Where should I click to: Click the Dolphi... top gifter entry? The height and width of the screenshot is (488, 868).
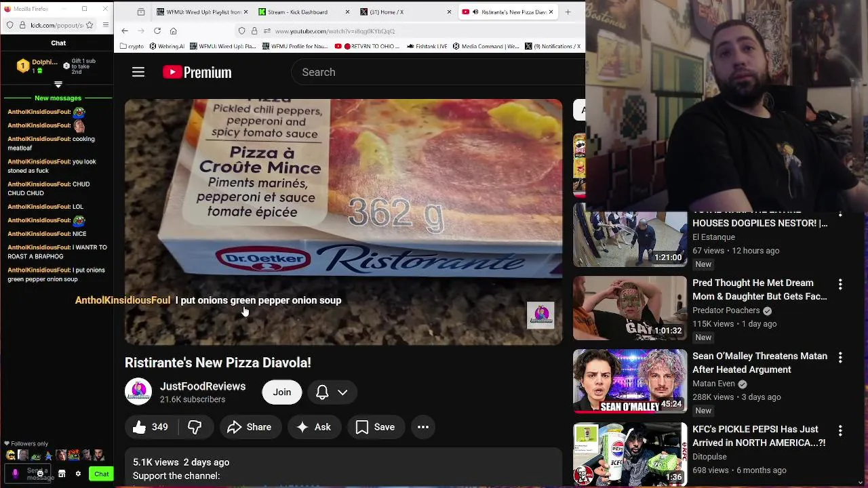point(39,66)
